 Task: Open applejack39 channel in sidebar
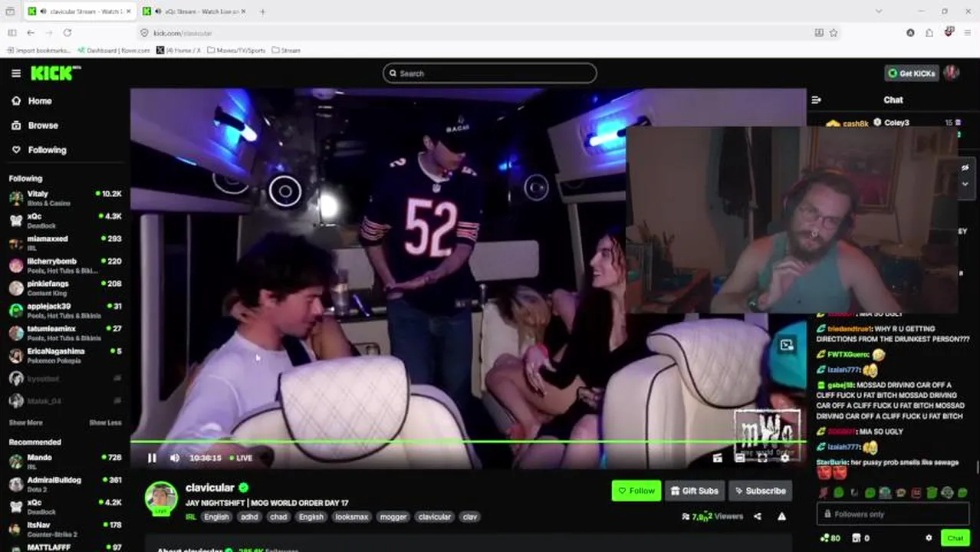[65, 310]
